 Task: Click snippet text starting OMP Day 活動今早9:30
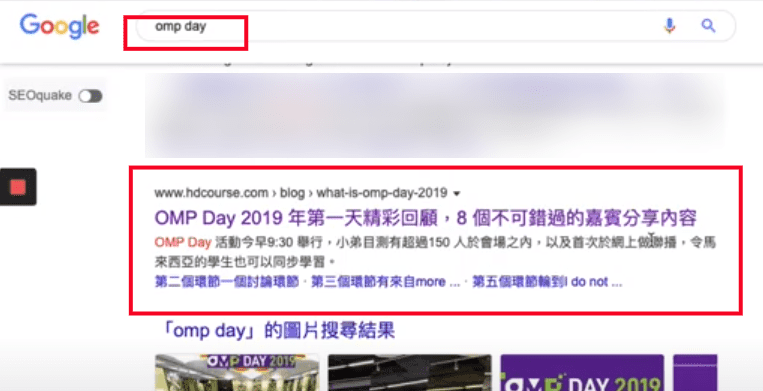(x=435, y=252)
